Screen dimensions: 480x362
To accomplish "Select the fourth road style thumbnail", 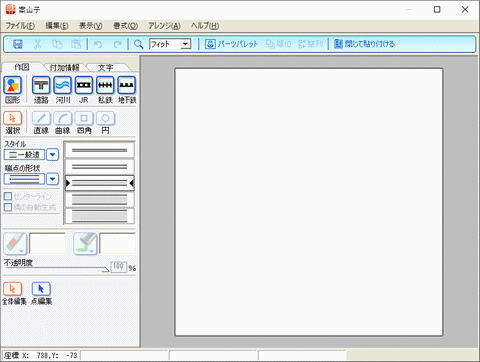I will click(x=100, y=199).
